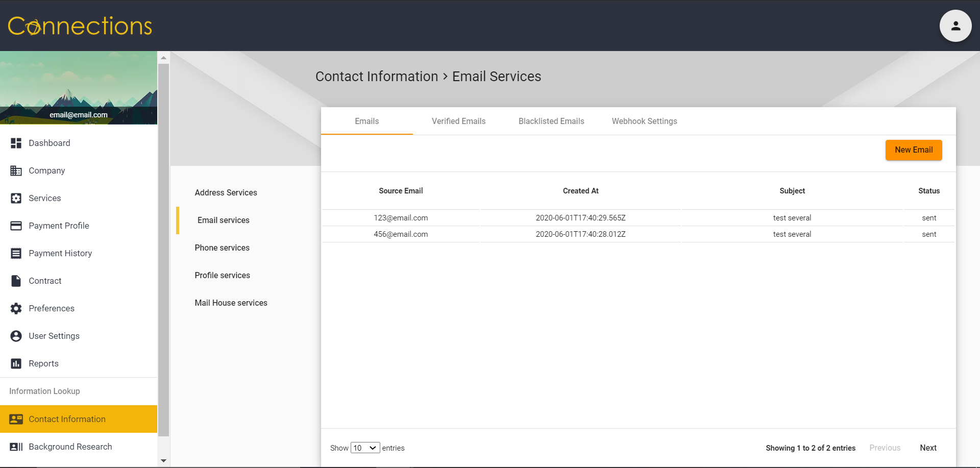Sort by Status column header
The width and height of the screenshot is (980, 468).
(x=929, y=191)
